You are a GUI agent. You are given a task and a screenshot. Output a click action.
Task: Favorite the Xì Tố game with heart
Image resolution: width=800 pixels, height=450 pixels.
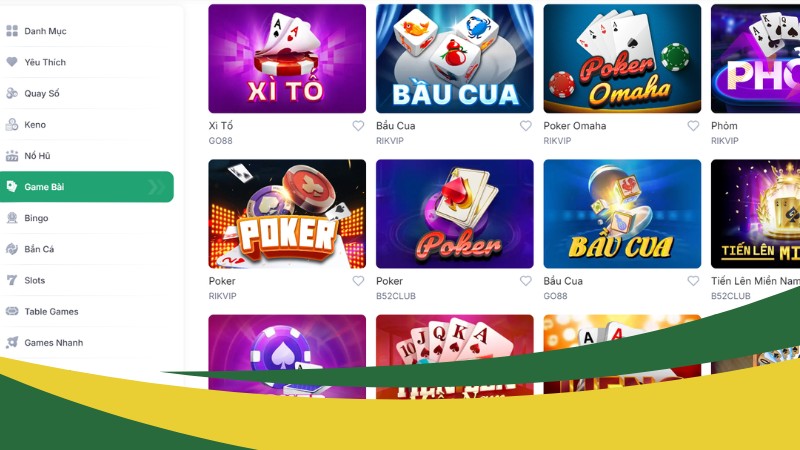358,126
